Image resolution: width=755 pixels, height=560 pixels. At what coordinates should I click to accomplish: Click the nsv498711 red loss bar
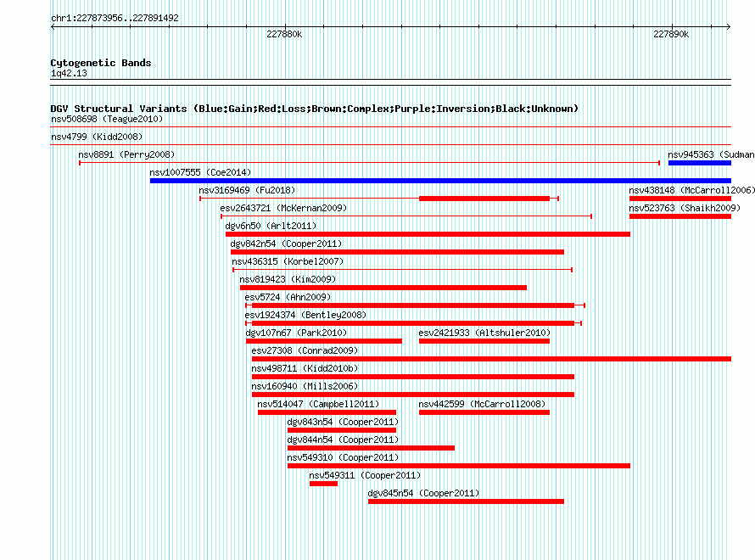pos(413,377)
